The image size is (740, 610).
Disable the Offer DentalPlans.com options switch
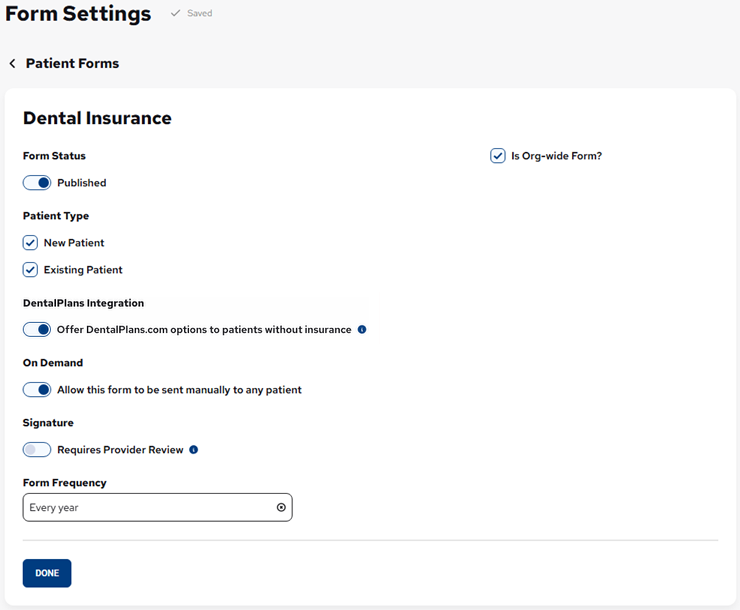(x=37, y=330)
